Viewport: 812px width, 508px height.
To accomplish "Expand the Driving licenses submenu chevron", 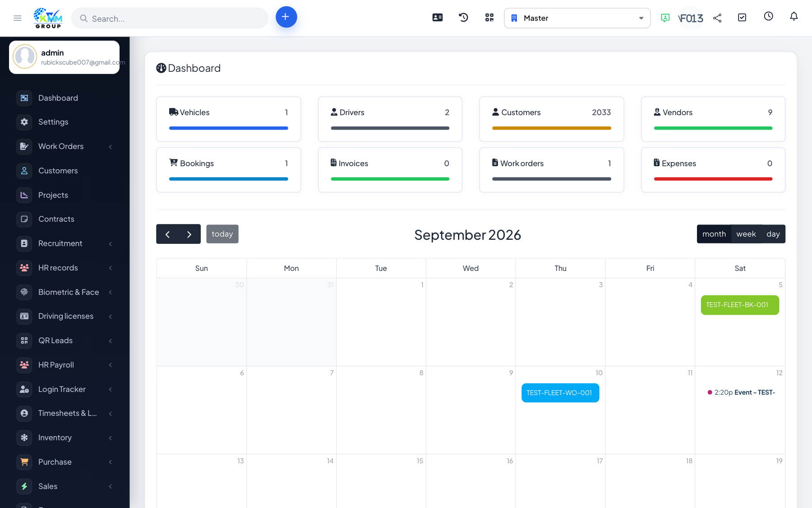I will 111,317.
